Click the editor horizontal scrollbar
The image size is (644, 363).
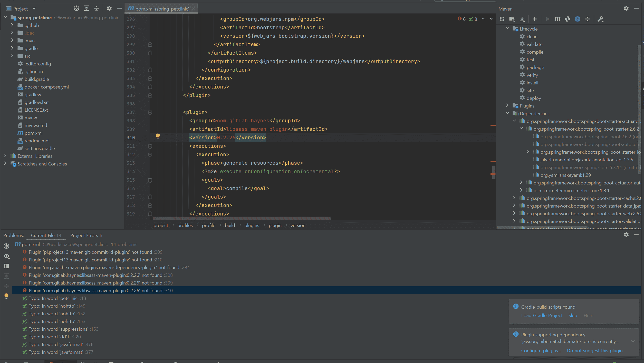(241, 218)
